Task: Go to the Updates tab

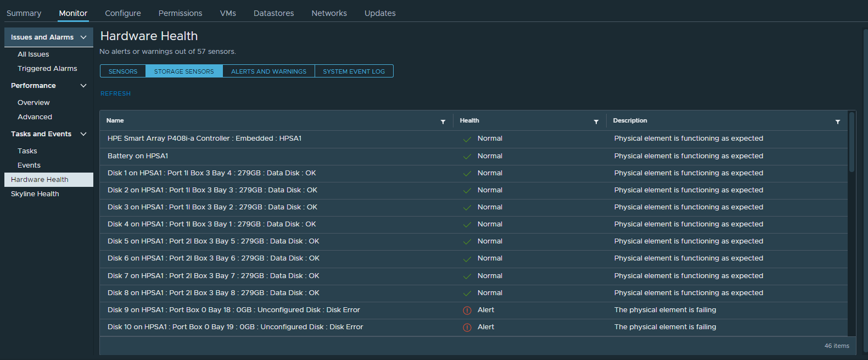Action: [x=380, y=13]
